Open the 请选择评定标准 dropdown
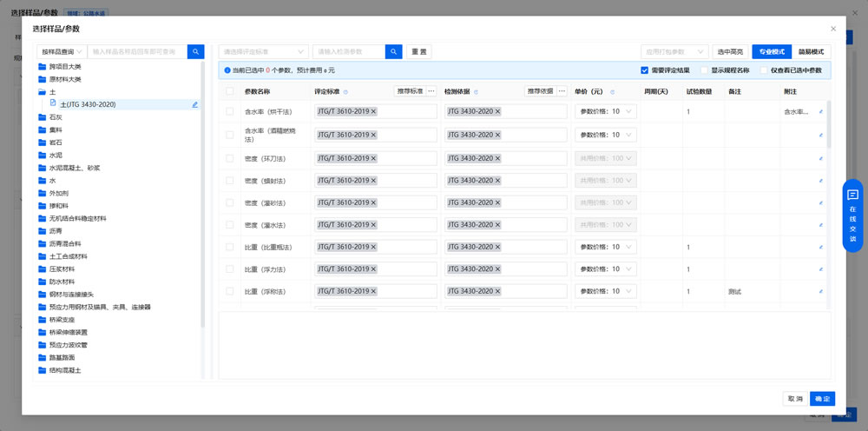The height and width of the screenshot is (431, 868). pyautogui.click(x=263, y=52)
